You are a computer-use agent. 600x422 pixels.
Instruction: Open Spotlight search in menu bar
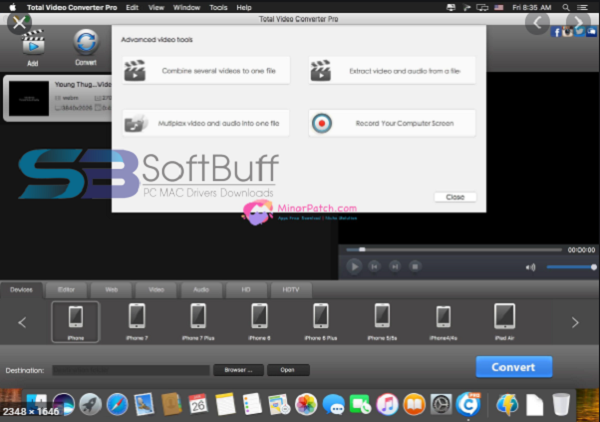(566, 7)
